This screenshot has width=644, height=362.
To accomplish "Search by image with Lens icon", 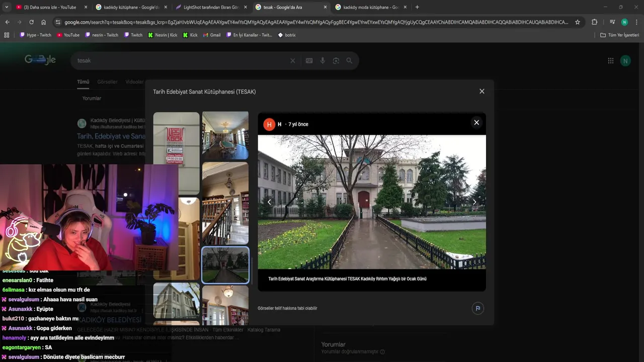I will 336,61.
